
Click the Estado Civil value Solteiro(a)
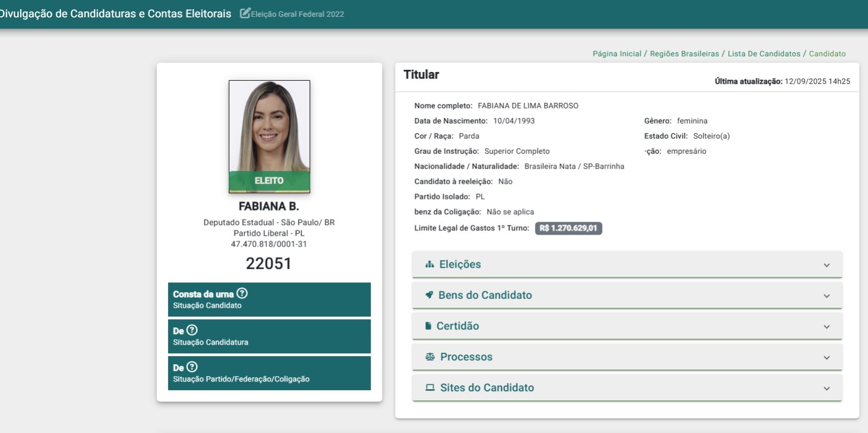click(711, 136)
